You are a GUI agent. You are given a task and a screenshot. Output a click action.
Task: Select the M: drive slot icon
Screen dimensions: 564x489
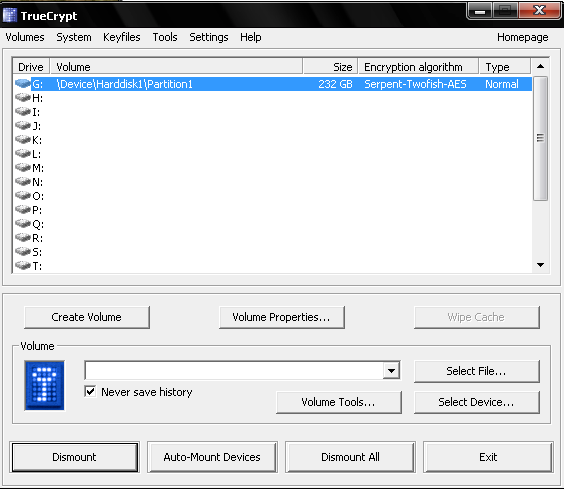click(23, 168)
